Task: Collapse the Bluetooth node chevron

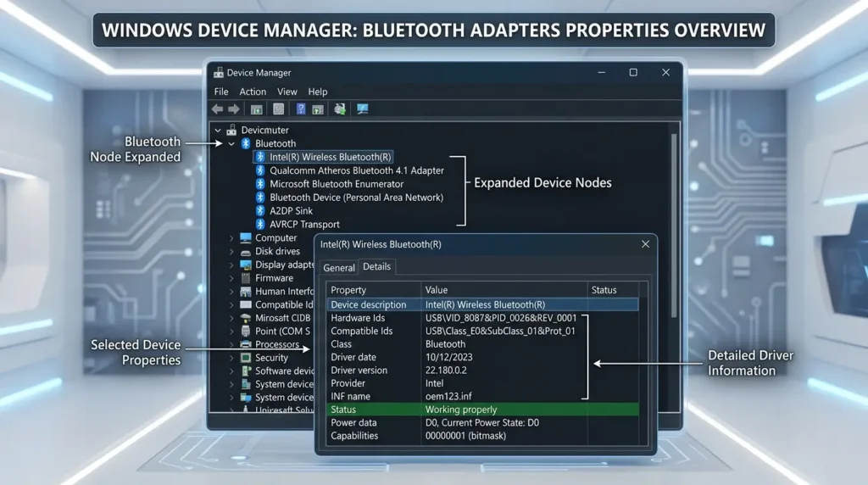Action: 232,143
